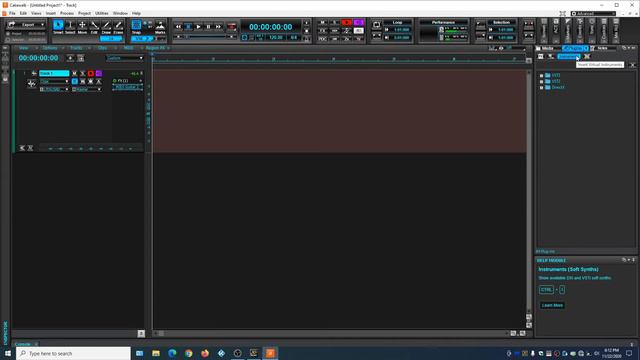
Task: Choose the Select tool in toolbar
Action: coord(70,27)
